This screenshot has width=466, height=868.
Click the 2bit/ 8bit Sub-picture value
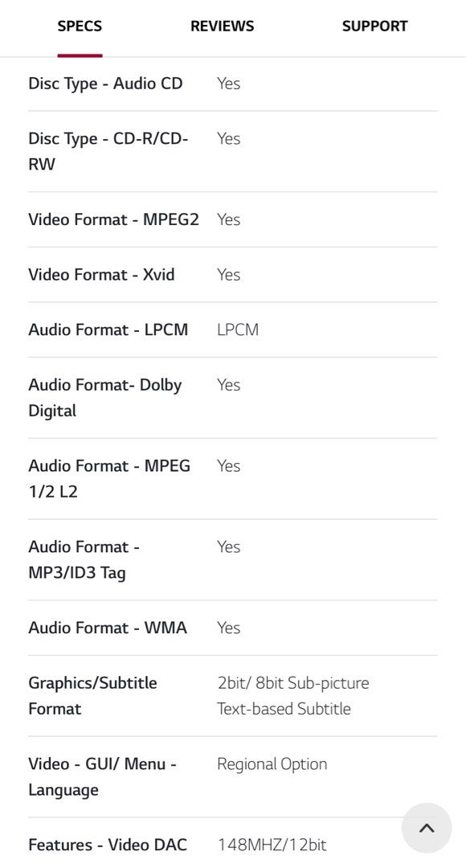coord(292,683)
